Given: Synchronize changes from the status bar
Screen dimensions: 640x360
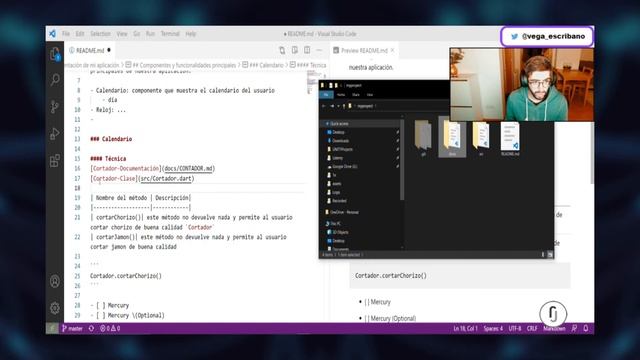Looking at the screenshot, I should click(91, 328).
